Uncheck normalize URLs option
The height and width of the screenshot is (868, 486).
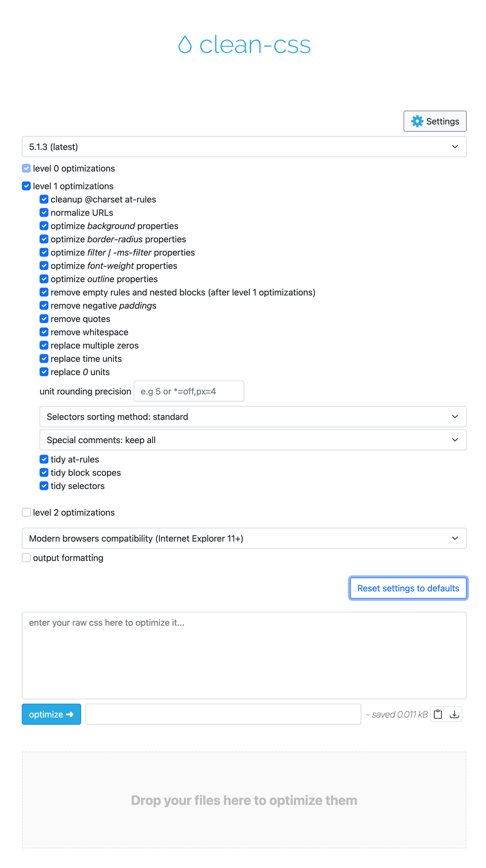coord(44,213)
